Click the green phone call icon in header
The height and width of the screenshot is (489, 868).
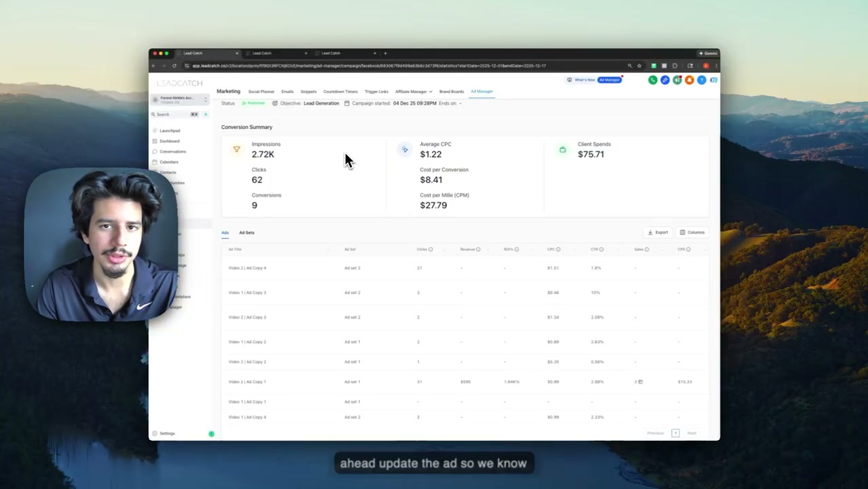coord(653,80)
